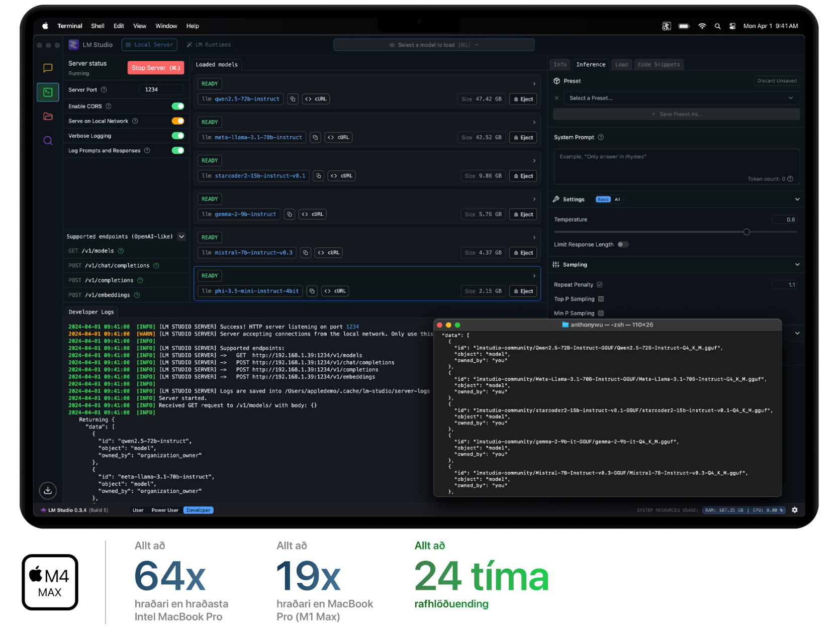Toggle Serve on Local Network switch
Viewport: 840px width, 632px height.
(177, 121)
